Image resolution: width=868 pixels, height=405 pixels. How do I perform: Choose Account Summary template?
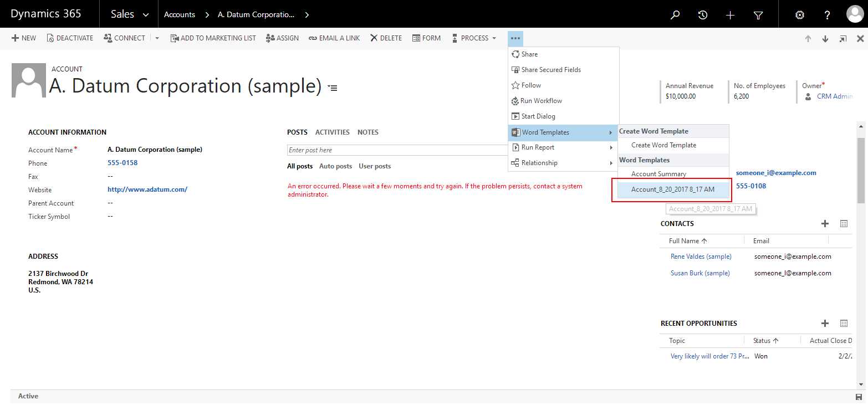673,174
